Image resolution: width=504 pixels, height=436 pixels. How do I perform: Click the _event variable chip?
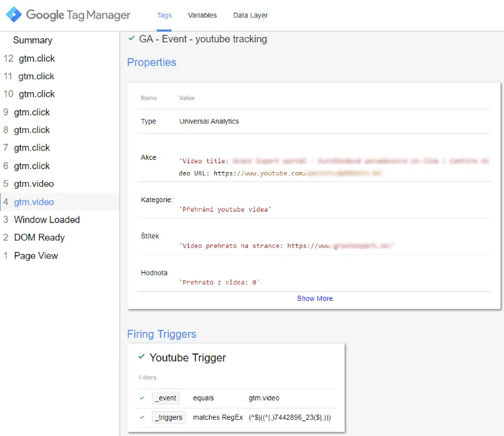[165, 398]
